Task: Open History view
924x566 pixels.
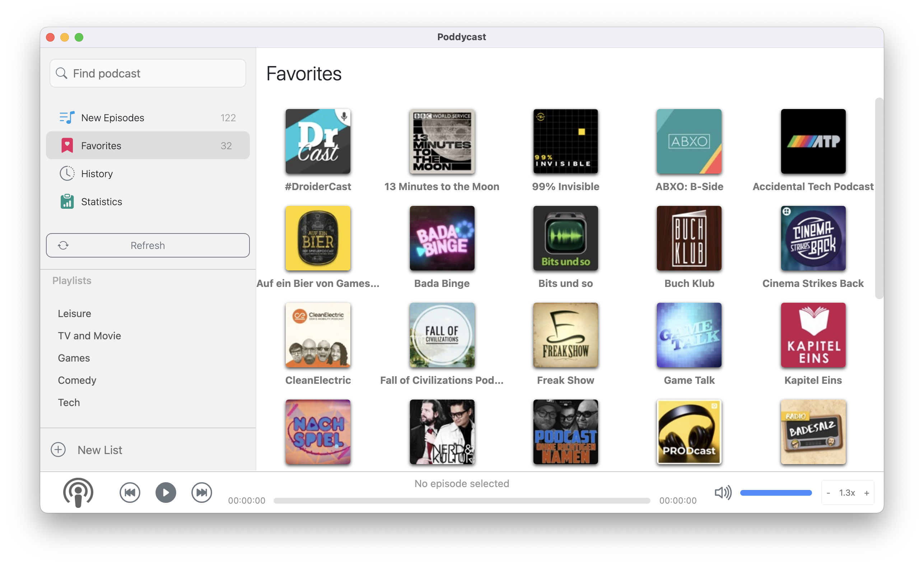Action: point(148,174)
